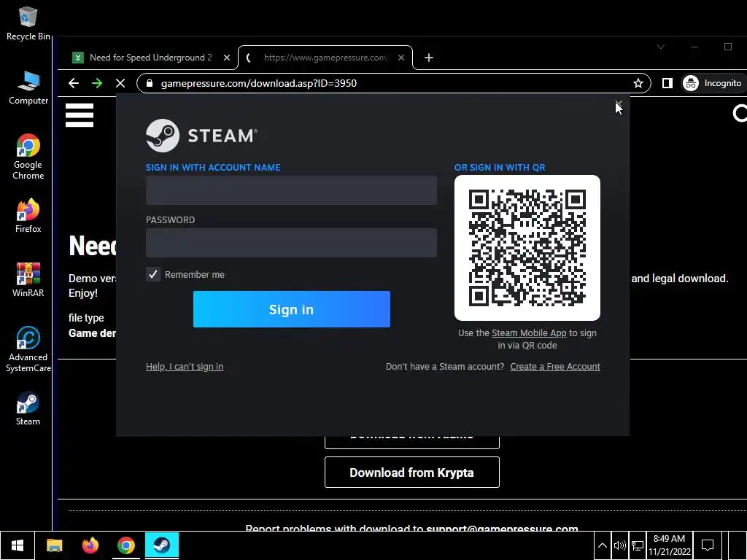Open the Windows Start menu
Screen dimensions: 747x560
18,545
